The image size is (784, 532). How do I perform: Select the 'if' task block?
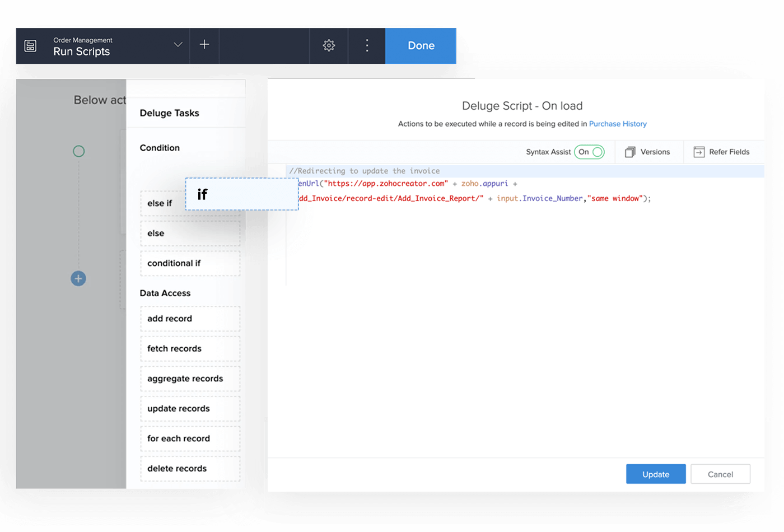click(x=242, y=194)
